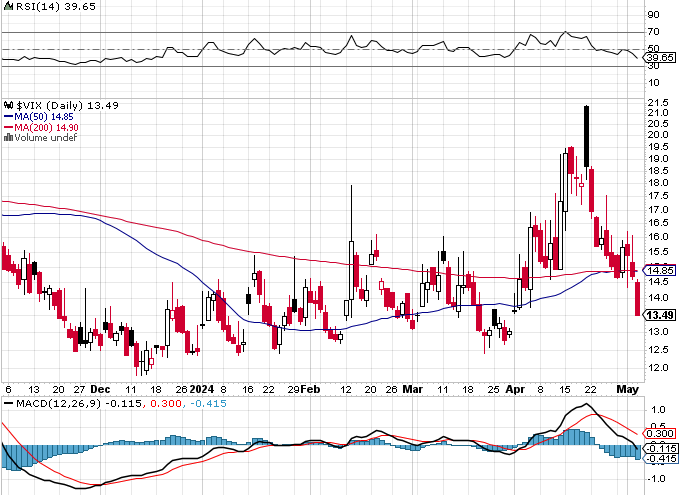Click the 39.65 RSI value tag

[660, 58]
